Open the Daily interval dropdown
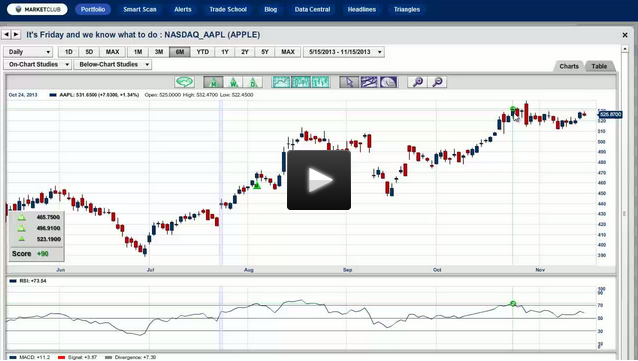Viewport: 638px width, 361px height. click(x=28, y=52)
